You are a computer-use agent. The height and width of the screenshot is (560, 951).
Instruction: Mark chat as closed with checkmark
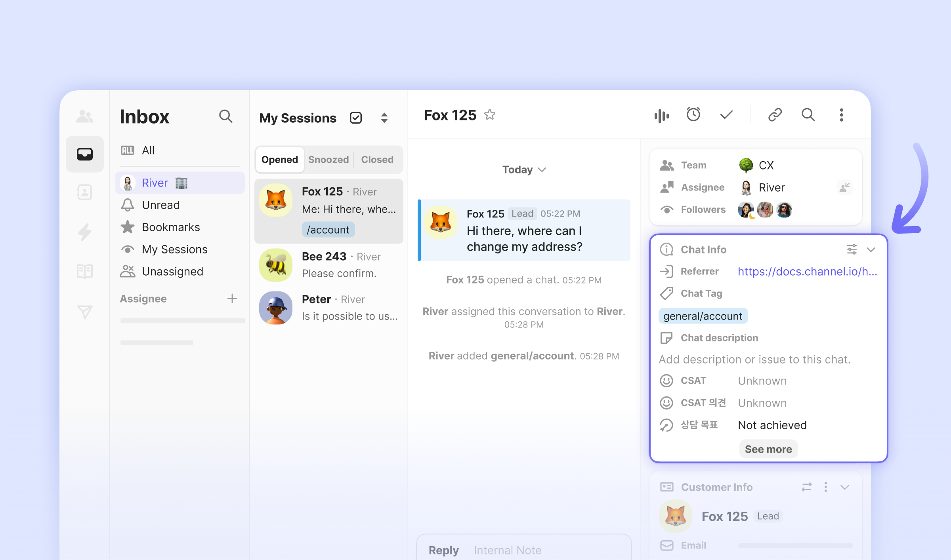pos(726,115)
